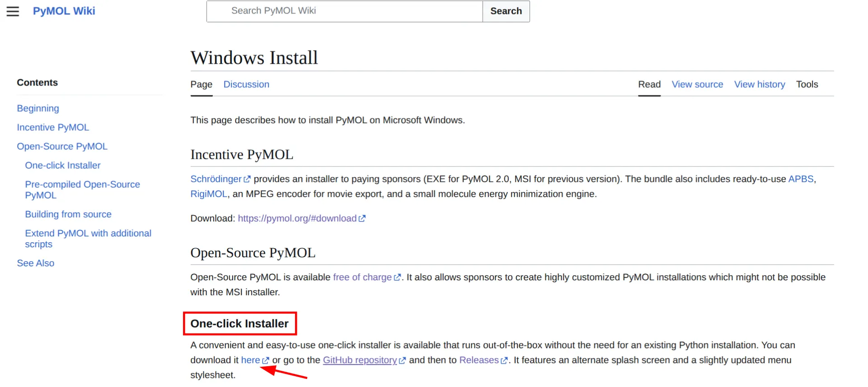This screenshot has height=387, width=868.
Task: Click the Windows Install page title
Action: (254, 58)
